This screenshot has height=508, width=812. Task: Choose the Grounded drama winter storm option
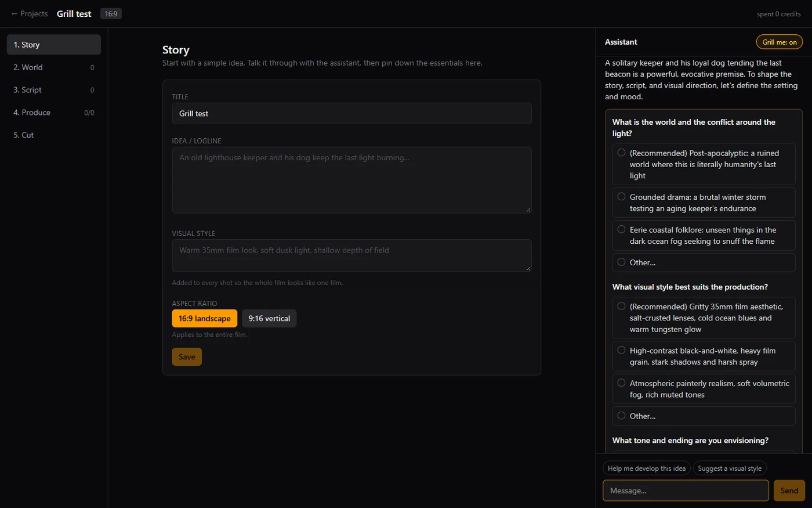click(x=704, y=203)
